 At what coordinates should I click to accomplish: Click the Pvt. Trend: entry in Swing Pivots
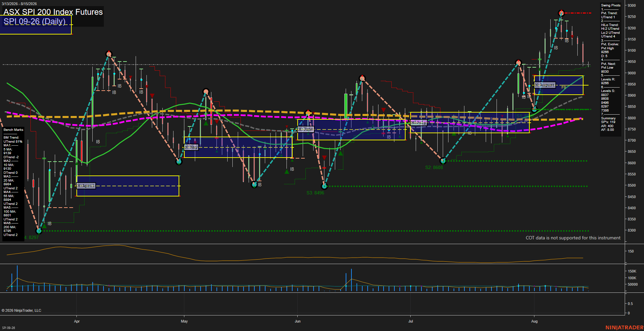point(609,13)
